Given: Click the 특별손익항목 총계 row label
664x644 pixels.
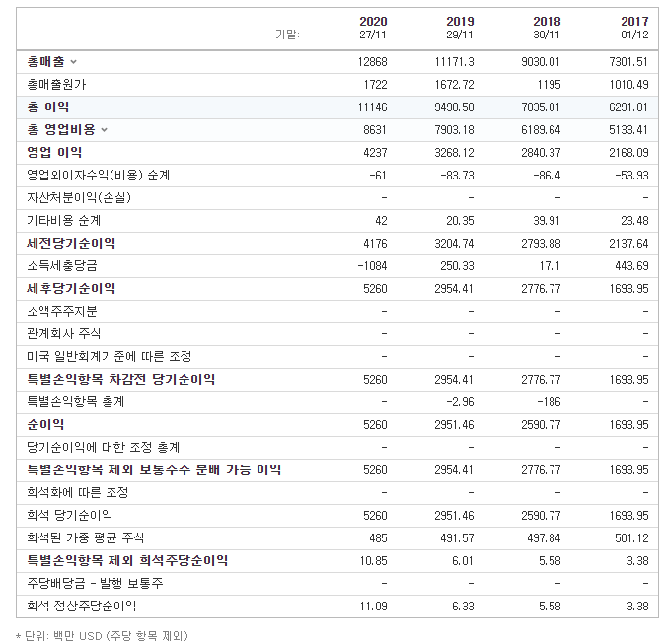Looking at the screenshot, I should (75, 401).
